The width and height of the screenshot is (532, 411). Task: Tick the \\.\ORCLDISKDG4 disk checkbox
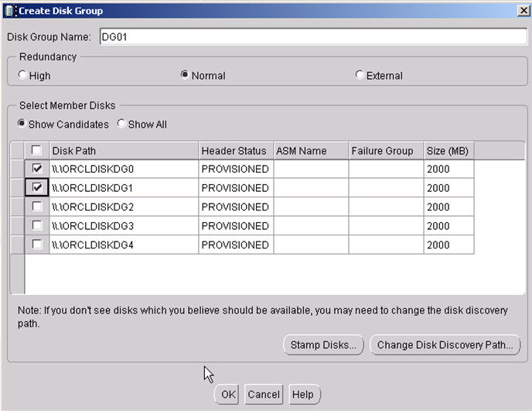pos(37,245)
